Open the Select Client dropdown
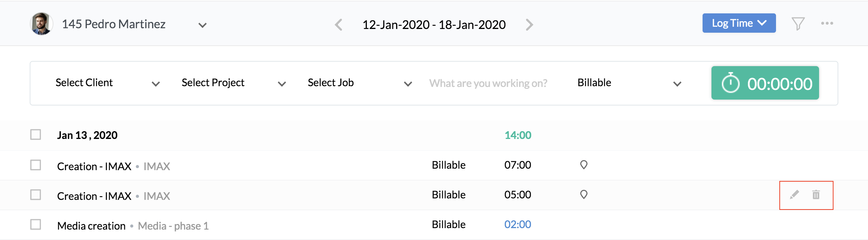 [x=108, y=83]
